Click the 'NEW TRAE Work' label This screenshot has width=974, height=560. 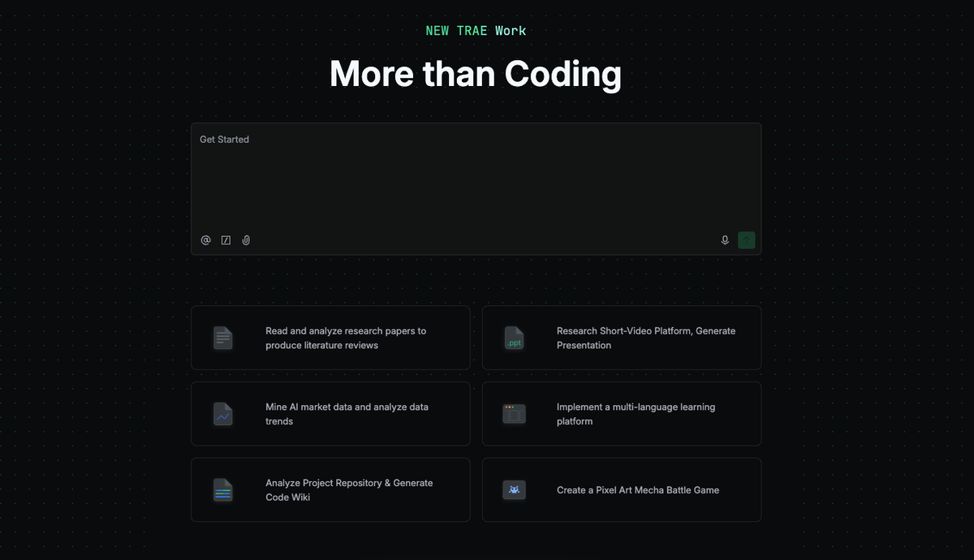coord(476,31)
